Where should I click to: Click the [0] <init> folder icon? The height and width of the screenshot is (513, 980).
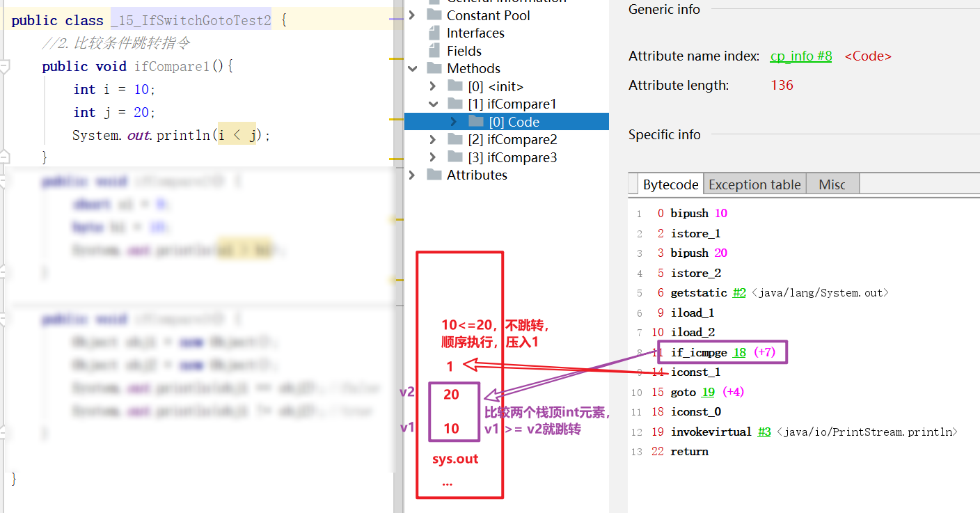click(455, 86)
